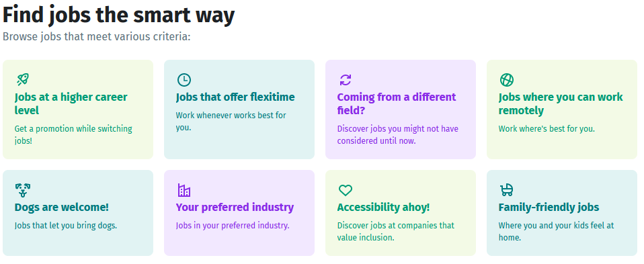Open 'Jobs where you can work remotely'
644x264 pixels.
click(x=561, y=104)
